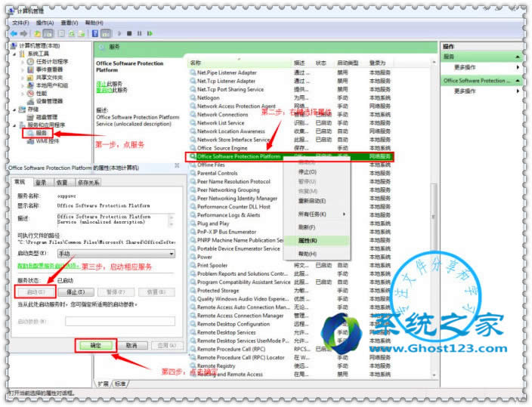Choose 属性(R) in the context menu
This screenshot has width=532, height=407.
pyautogui.click(x=317, y=240)
